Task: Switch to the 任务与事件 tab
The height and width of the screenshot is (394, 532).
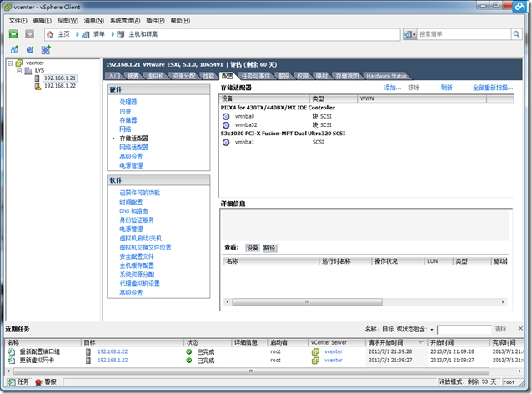Action: coord(256,76)
